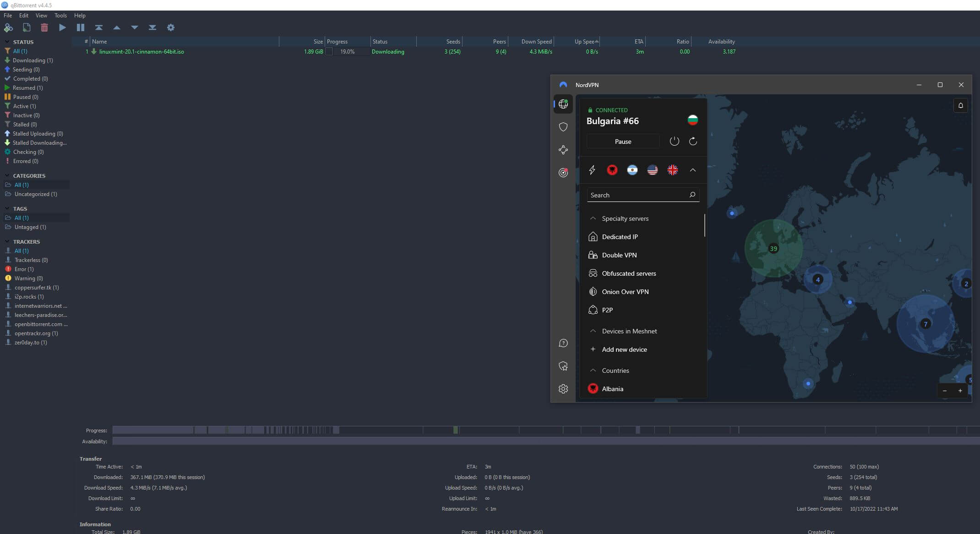This screenshot has width=980, height=534.
Task: Open NordVPN settings gear icon
Action: tap(563, 389)
